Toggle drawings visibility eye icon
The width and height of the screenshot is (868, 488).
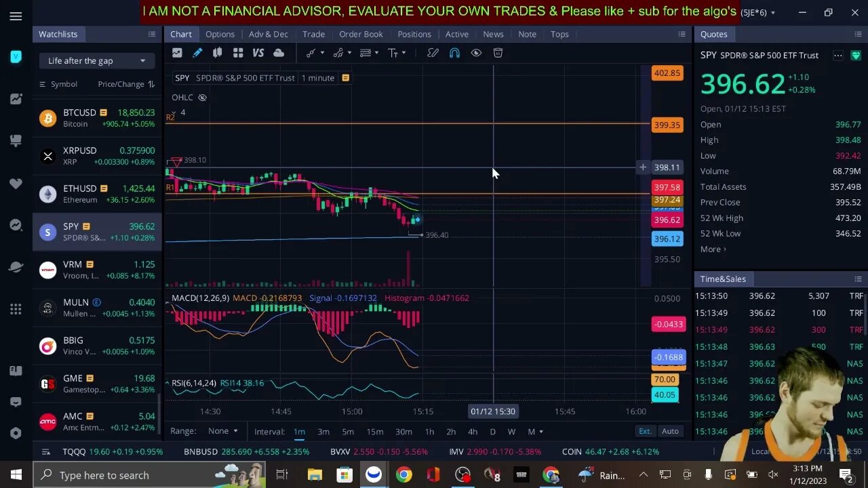point(476,53)
